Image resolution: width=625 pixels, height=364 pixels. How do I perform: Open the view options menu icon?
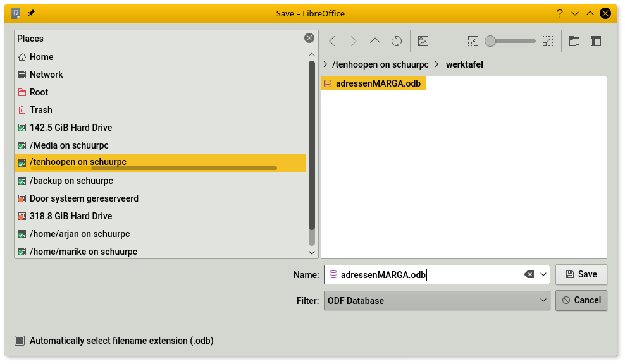tap(596, 41)
